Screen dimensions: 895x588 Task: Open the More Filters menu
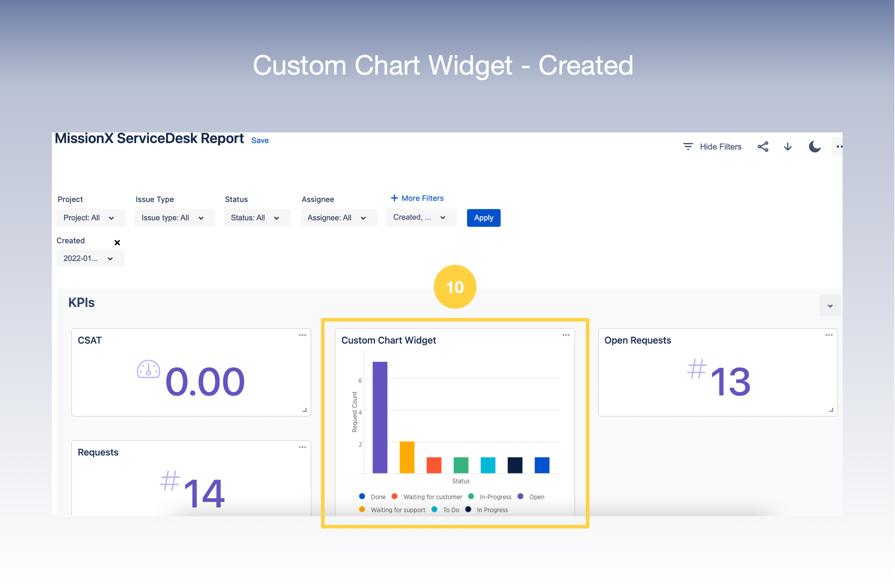click(x=417, y=198)
